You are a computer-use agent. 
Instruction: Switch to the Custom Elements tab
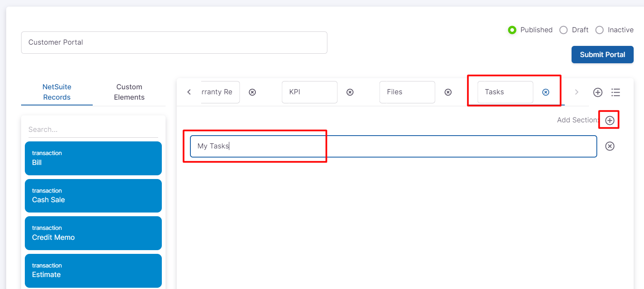(x=129, y=92)
